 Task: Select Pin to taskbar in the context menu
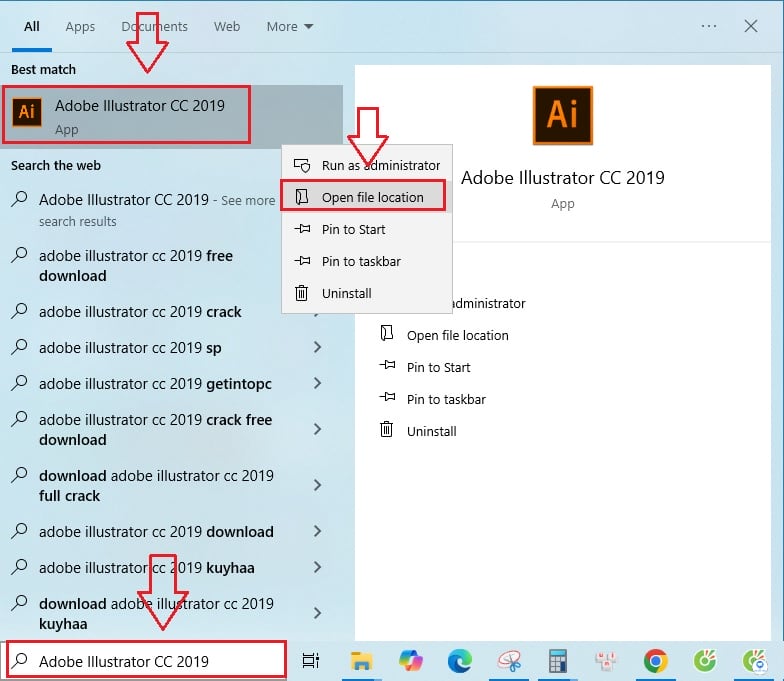(367, 262)
